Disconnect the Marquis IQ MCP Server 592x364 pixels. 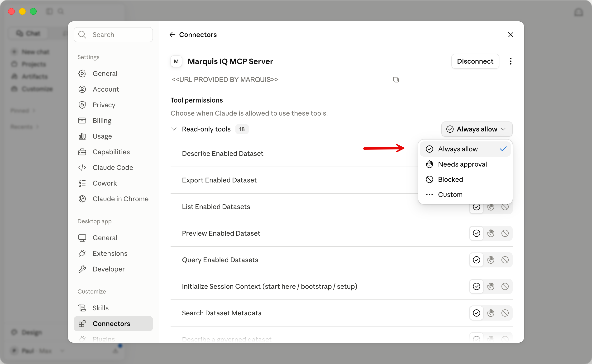click(475, 61)
